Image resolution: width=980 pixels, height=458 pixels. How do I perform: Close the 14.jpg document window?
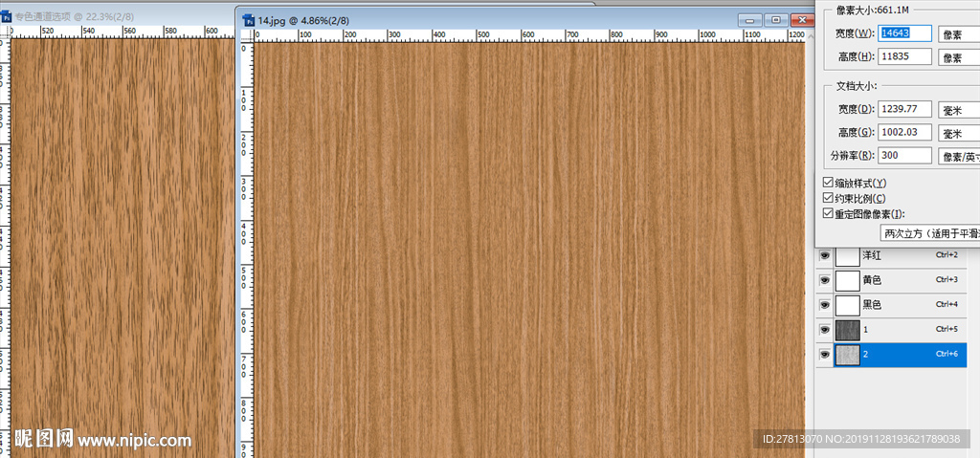[x=803, y=20]
